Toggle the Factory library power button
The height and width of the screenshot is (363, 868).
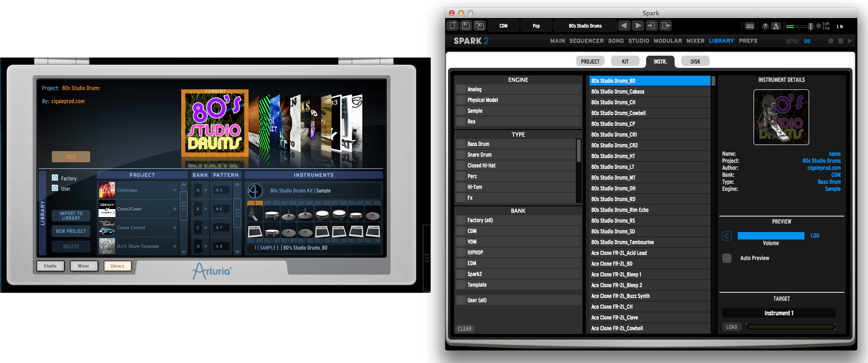[x=55, y=178]
